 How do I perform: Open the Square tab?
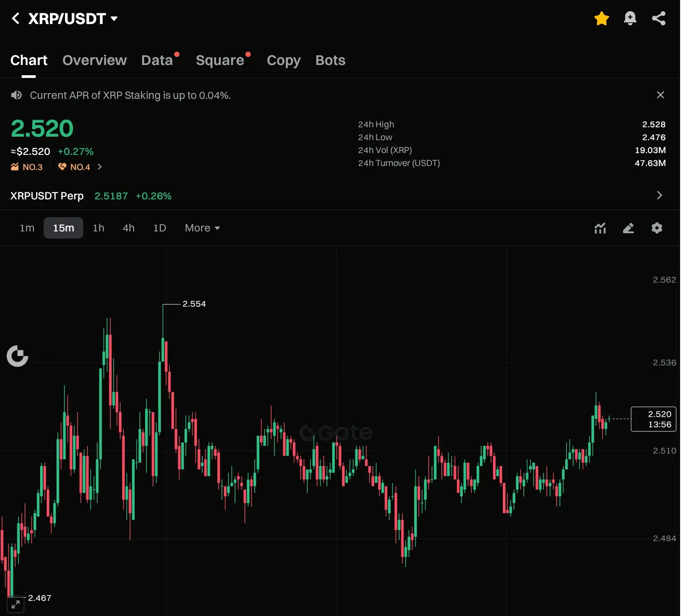220,61
